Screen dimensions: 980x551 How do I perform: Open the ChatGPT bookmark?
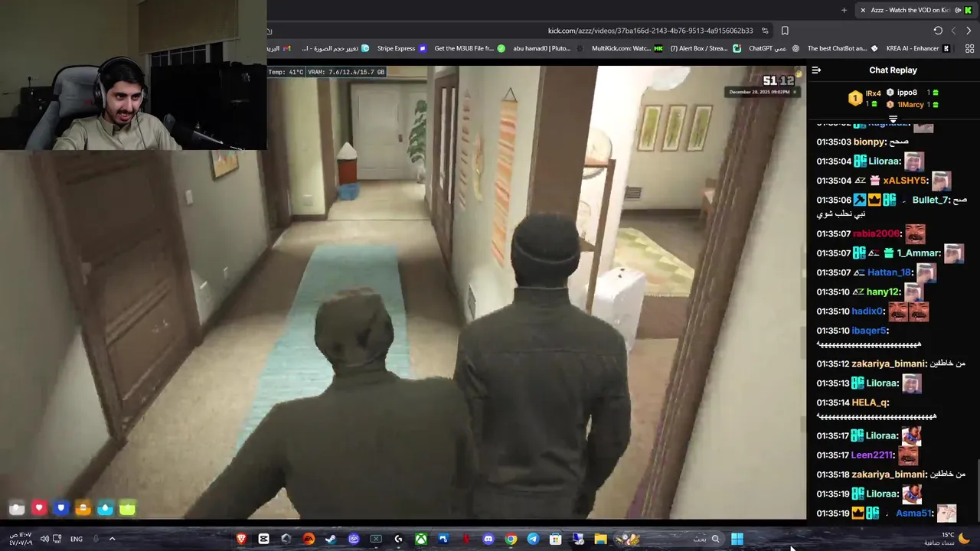(x=773, y=48)
